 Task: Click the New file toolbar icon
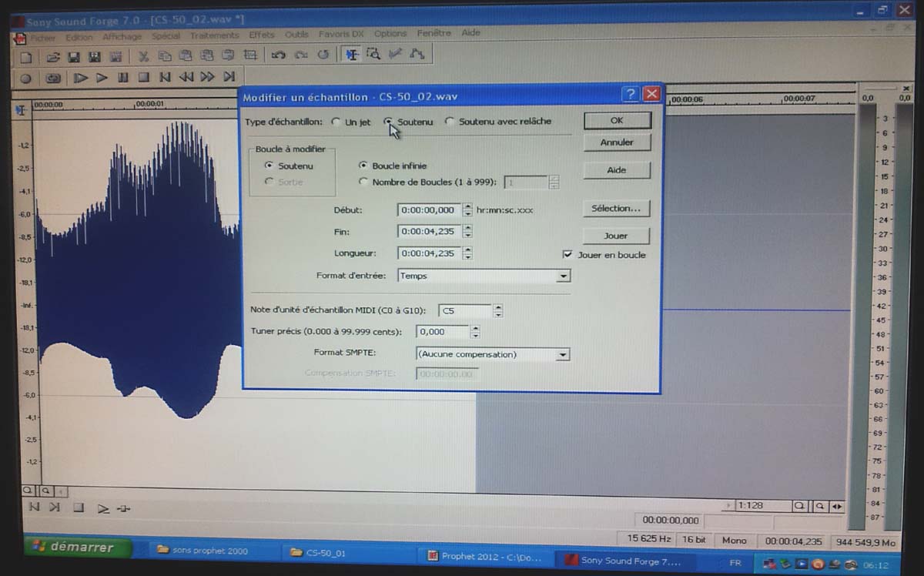tap(26, 56)
